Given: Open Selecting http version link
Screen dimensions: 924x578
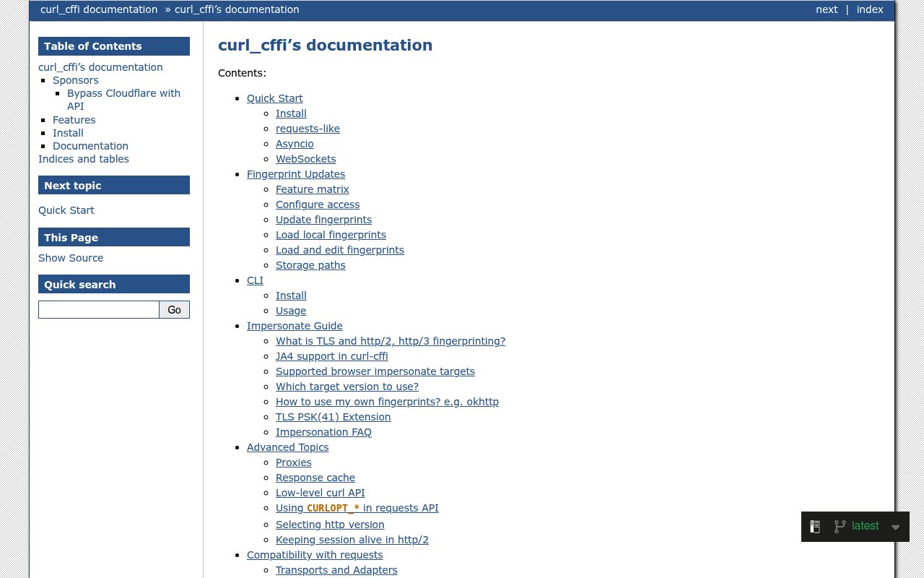Looking at the screenshot, I should [x=330, y=525].
